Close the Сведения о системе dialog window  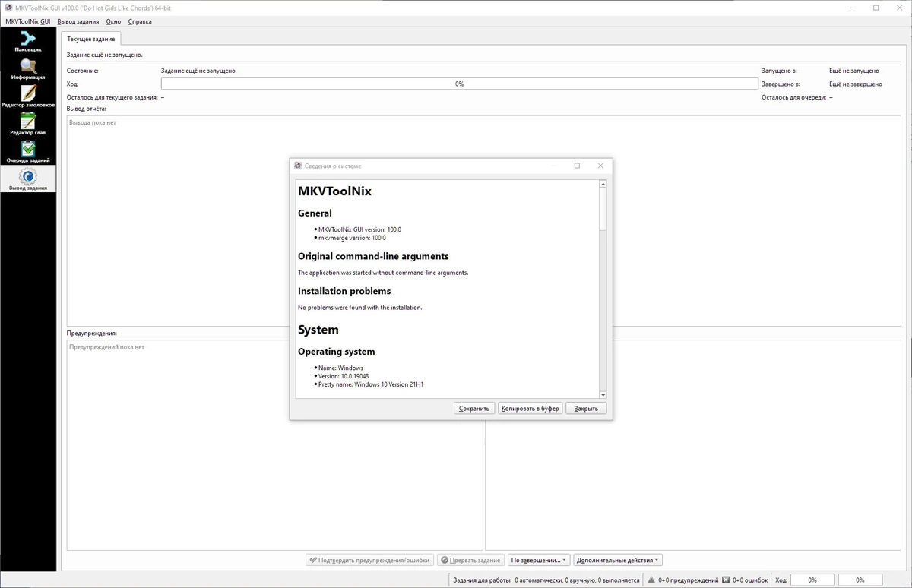[600, 166]
